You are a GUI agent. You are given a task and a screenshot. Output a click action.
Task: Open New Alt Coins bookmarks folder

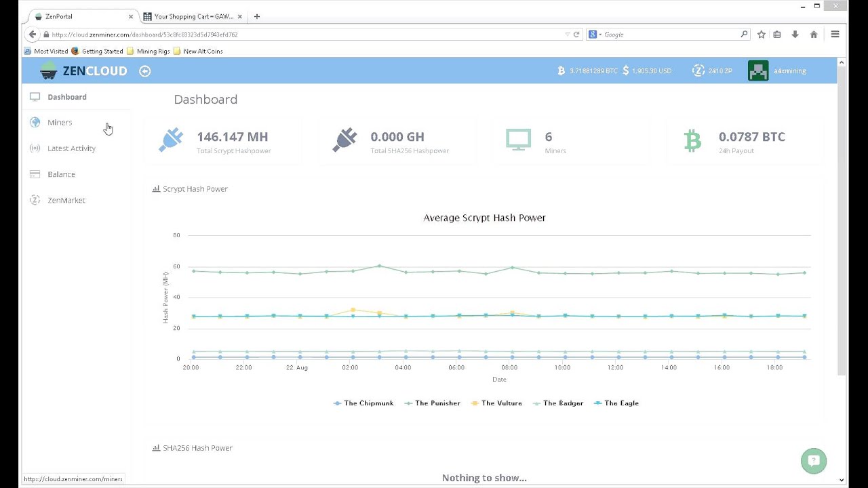pos(198,51)
